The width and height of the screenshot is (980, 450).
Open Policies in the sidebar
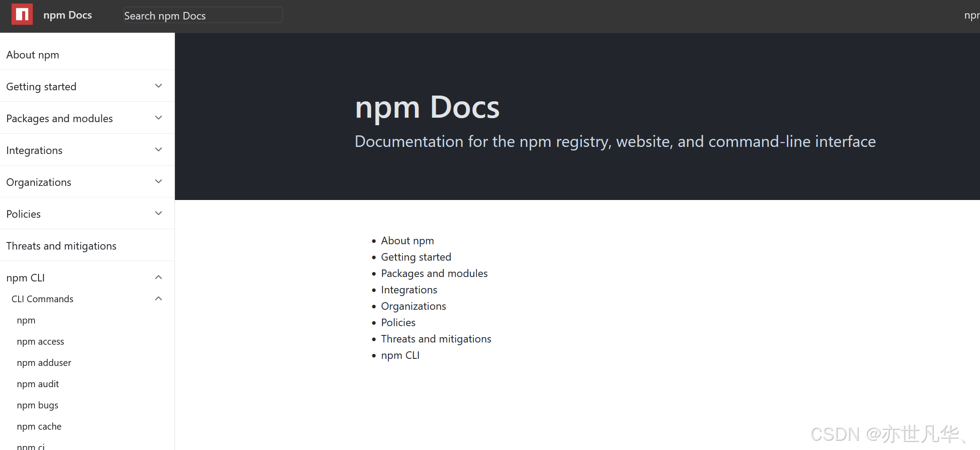click(x=23, y=214)
